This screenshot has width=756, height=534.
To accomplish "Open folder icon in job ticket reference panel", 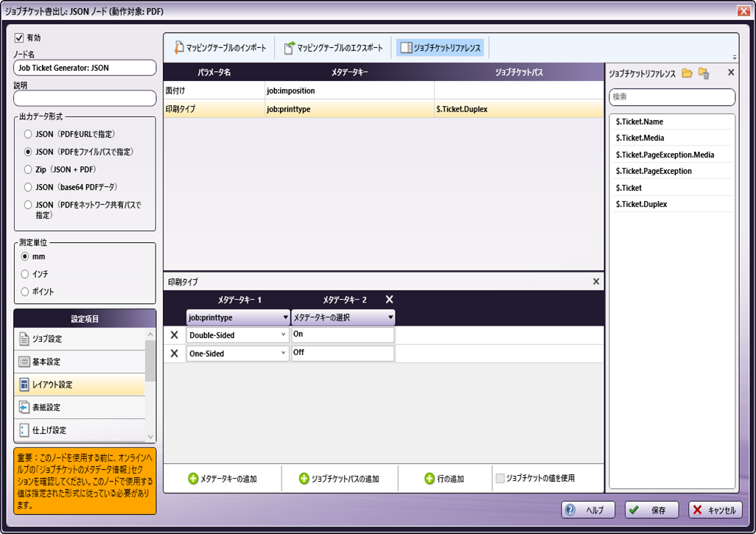I will click(x=687, y=73).
